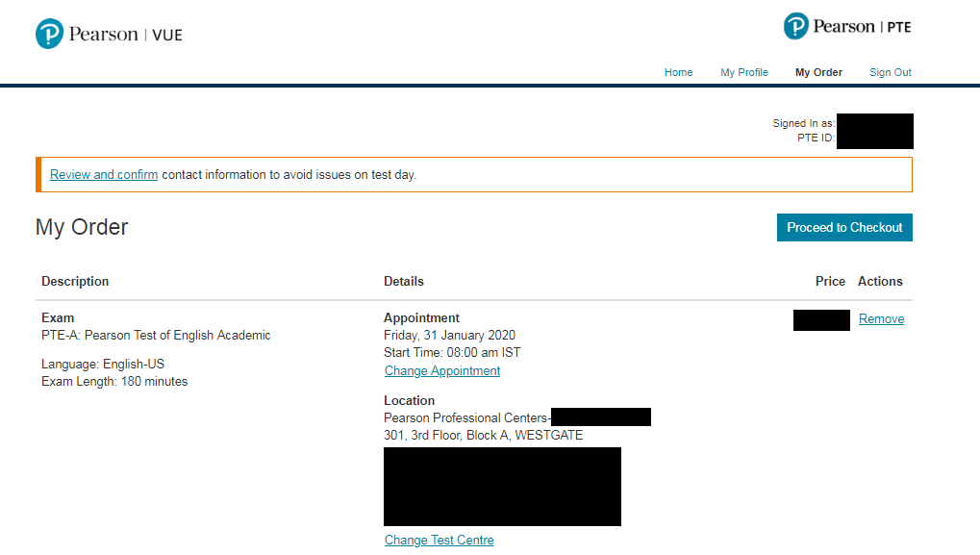Click the Description column header
980x555 pixels.
75,281
